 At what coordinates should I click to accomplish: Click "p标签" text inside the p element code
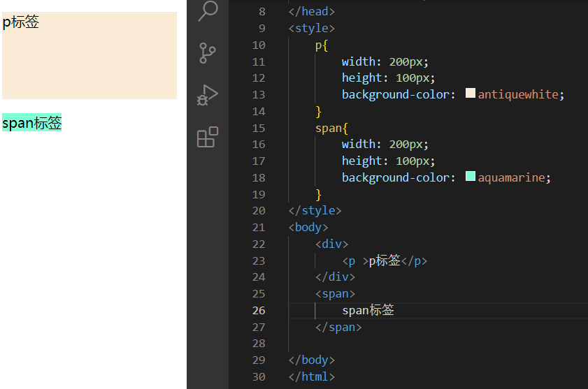click(385, 260)
